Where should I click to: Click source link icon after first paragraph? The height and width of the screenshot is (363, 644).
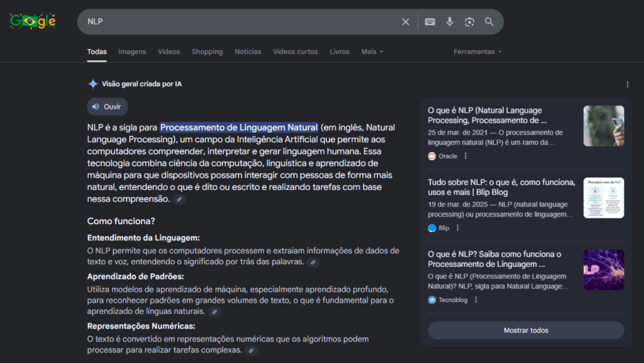point(179,199)
